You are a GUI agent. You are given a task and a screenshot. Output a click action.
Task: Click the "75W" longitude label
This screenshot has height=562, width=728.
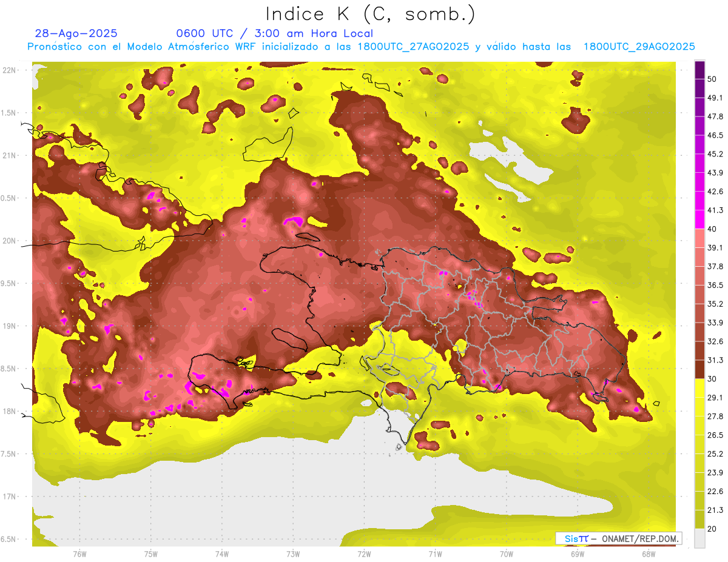click(x=150, y=554)
